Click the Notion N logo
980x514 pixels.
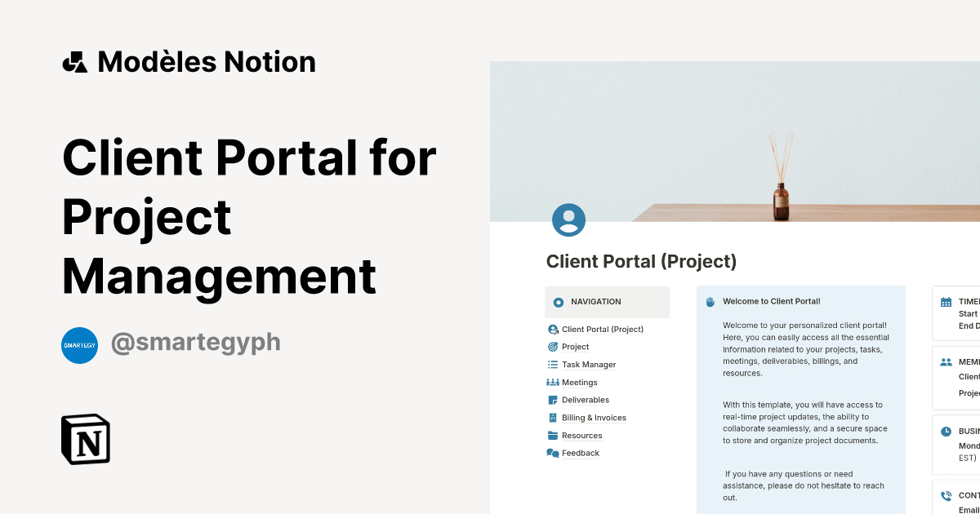[x=85, y=439]
